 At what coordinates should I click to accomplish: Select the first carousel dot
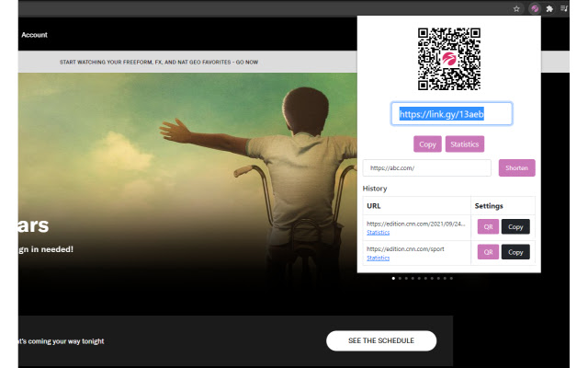click(x=393, y=278)
